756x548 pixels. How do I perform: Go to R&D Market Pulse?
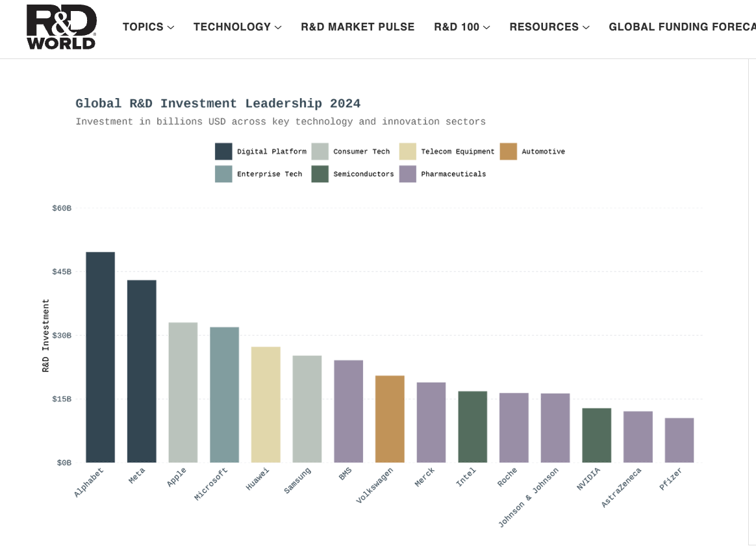coord(358,27)
